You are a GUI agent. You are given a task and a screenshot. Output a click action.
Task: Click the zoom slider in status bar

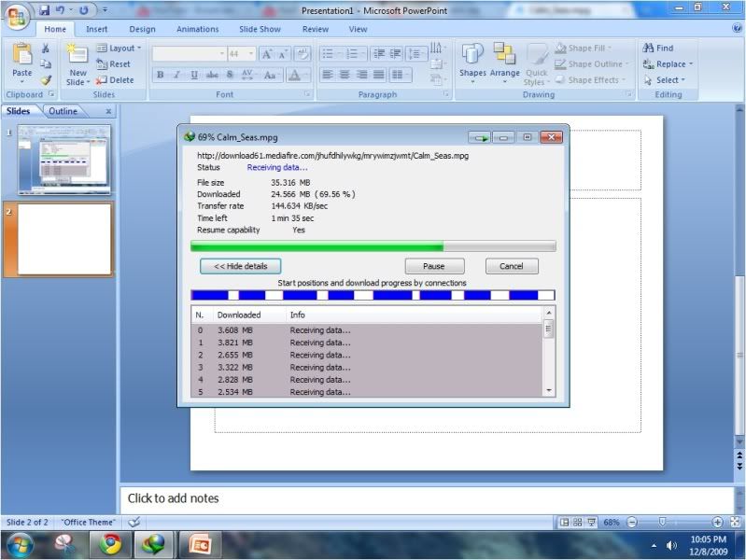662,523
